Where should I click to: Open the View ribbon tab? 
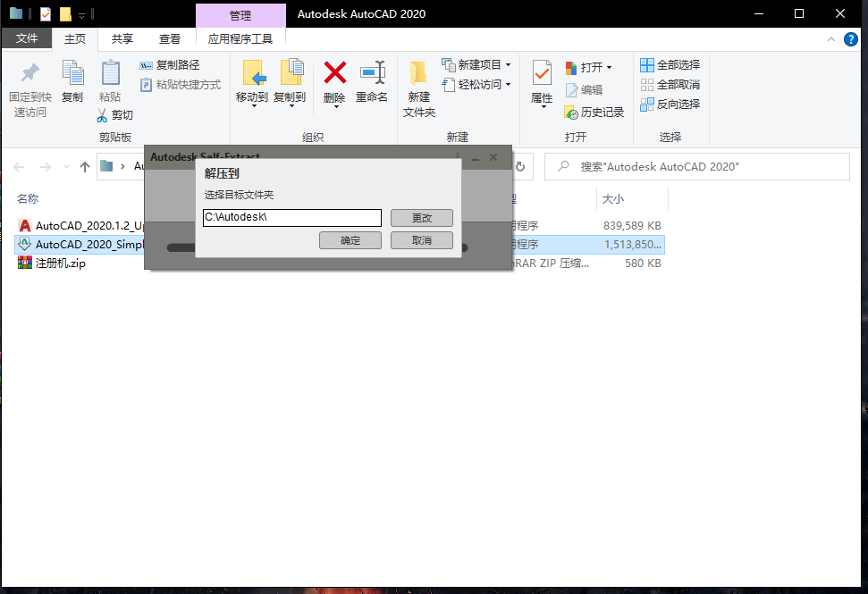pos(169,38)
